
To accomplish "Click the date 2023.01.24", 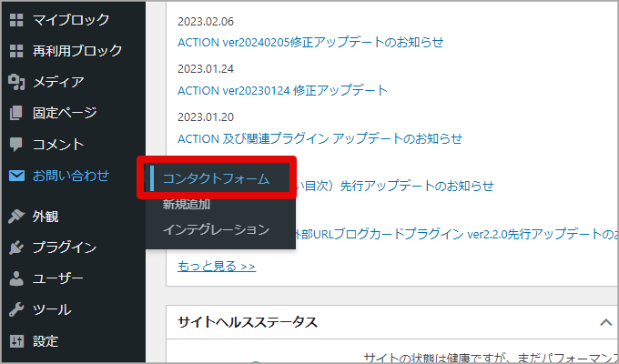I will 206,69.
